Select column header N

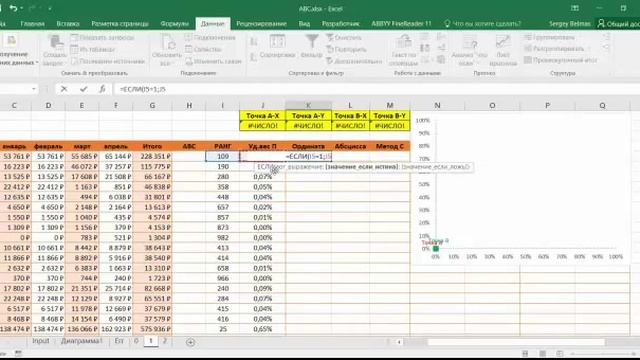click(x=437, y=105)
